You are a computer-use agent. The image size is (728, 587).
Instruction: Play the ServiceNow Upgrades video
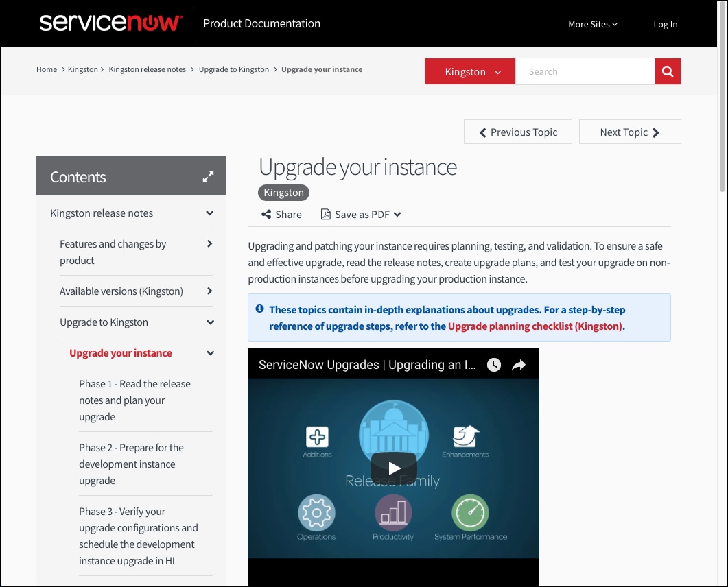394,468
